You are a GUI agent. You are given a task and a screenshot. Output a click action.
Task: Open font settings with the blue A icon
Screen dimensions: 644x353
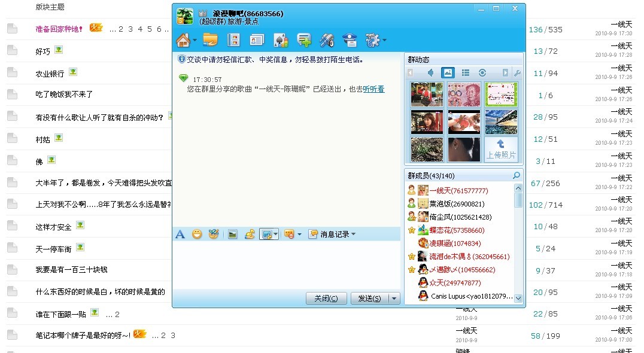pos(180,234)
